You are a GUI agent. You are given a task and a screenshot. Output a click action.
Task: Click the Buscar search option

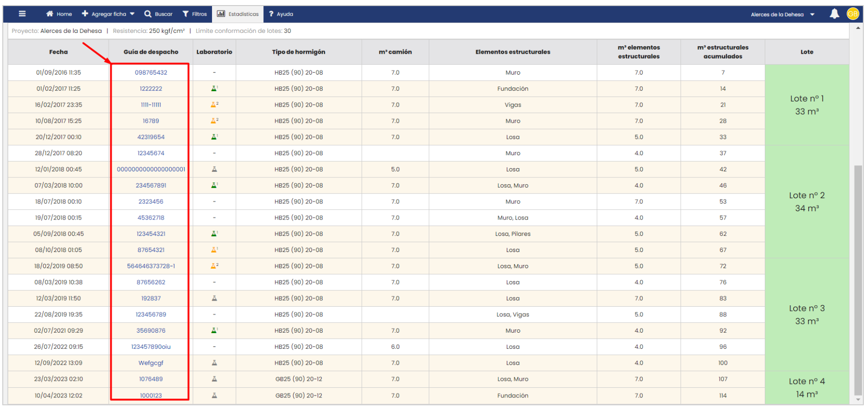tap(158, 14)
